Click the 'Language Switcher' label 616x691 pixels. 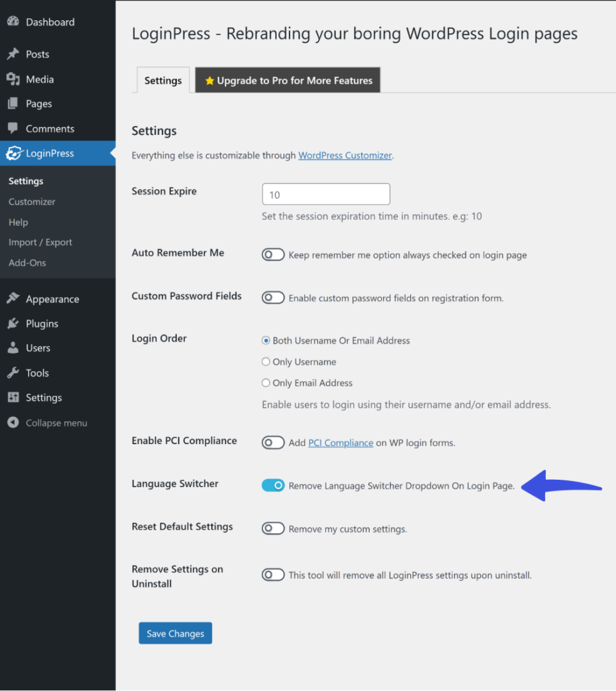pos(175,483)
